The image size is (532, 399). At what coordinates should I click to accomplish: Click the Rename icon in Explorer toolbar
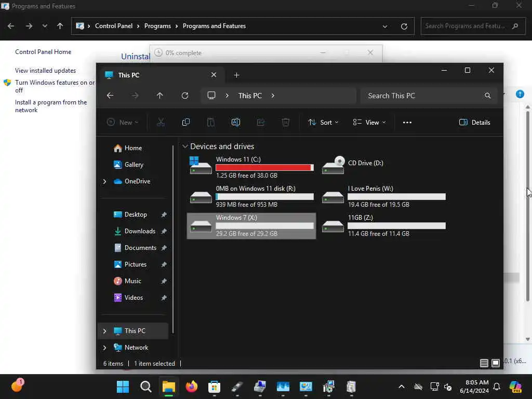click(236, 123)
